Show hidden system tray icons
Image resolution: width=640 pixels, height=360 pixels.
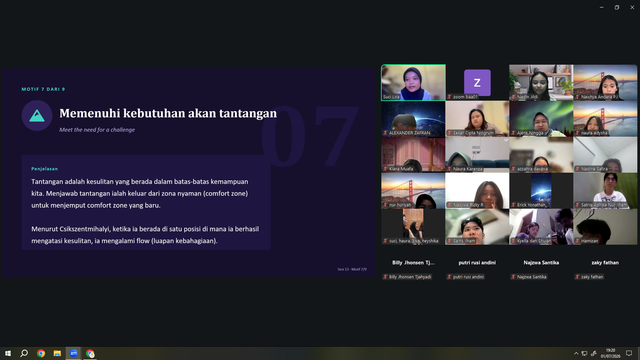pos(576,353)
